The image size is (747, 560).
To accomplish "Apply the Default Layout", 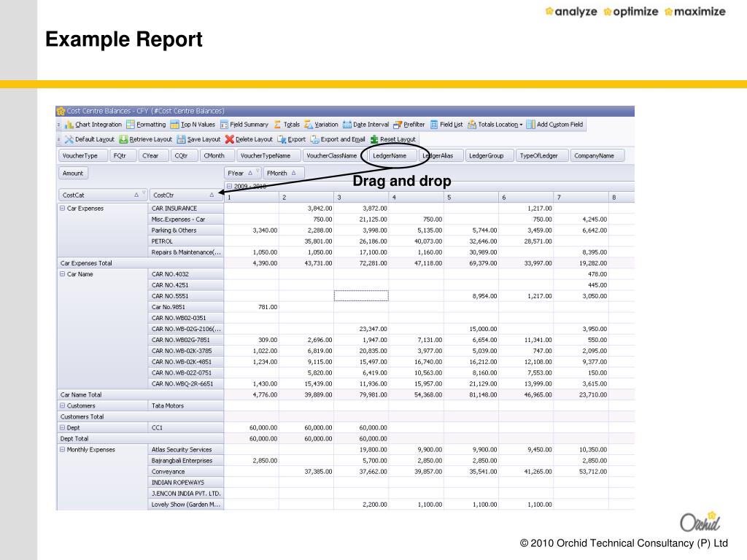I will 89,139.
